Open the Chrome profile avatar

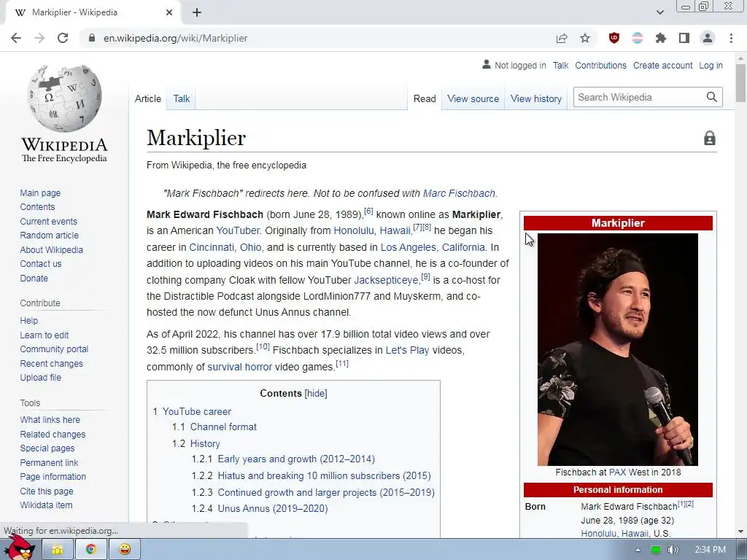tap(708, 38)
